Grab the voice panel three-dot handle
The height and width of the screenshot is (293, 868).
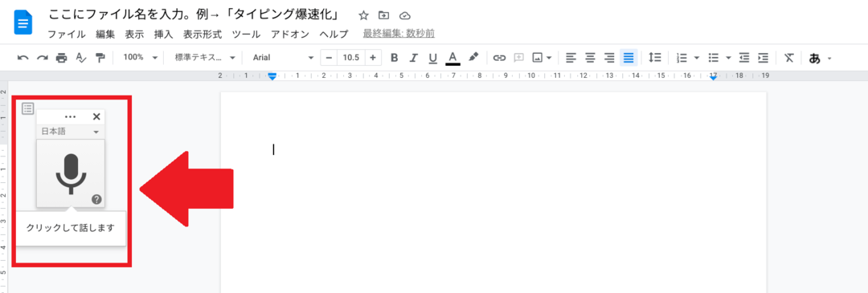pos(70,116)
